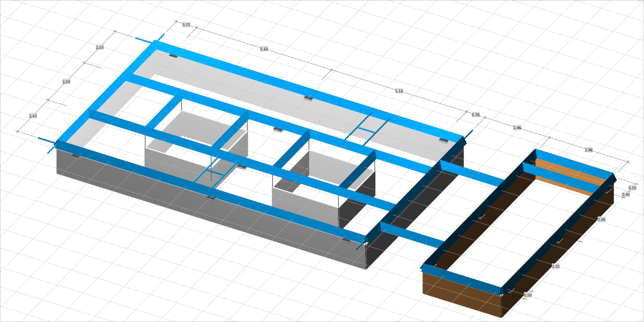Click the 5.13 dimension label beside 0.77
644x322 pixels.
point(264,49)
